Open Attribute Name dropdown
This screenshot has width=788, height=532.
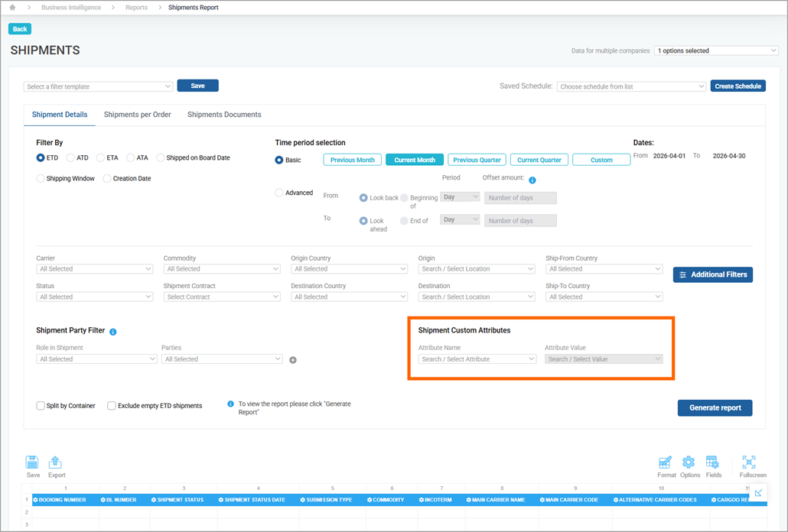click(x=477, y=359)
